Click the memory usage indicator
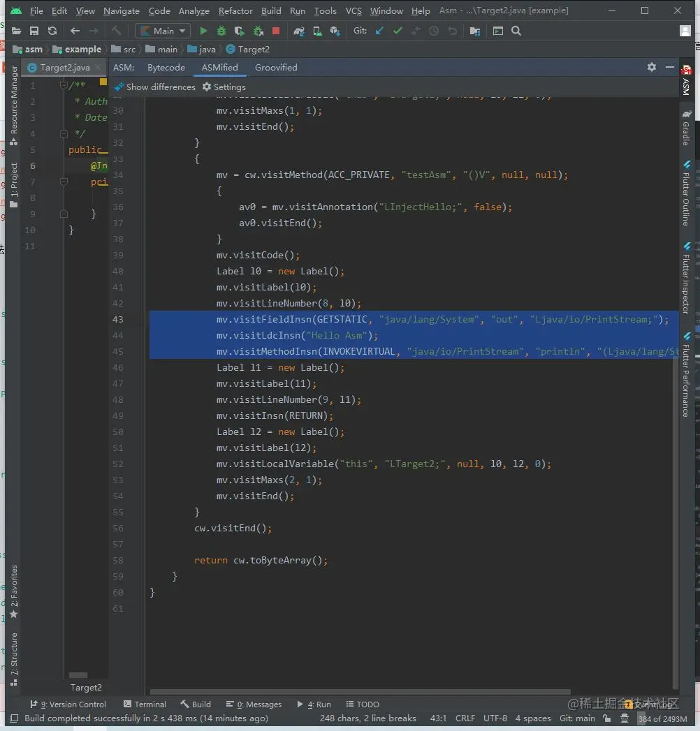The image size is (700, 731). [662, 719]
